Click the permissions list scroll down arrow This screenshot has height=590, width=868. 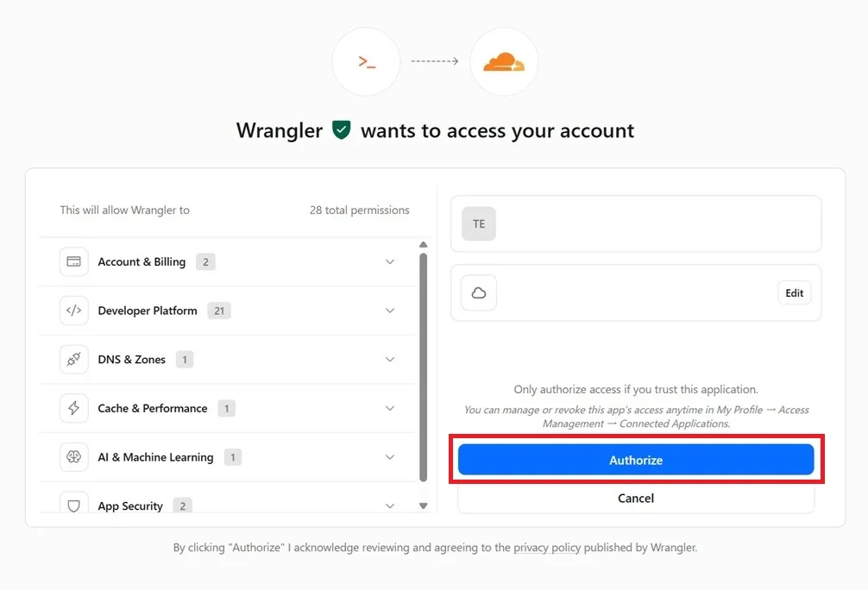(423, 505)
